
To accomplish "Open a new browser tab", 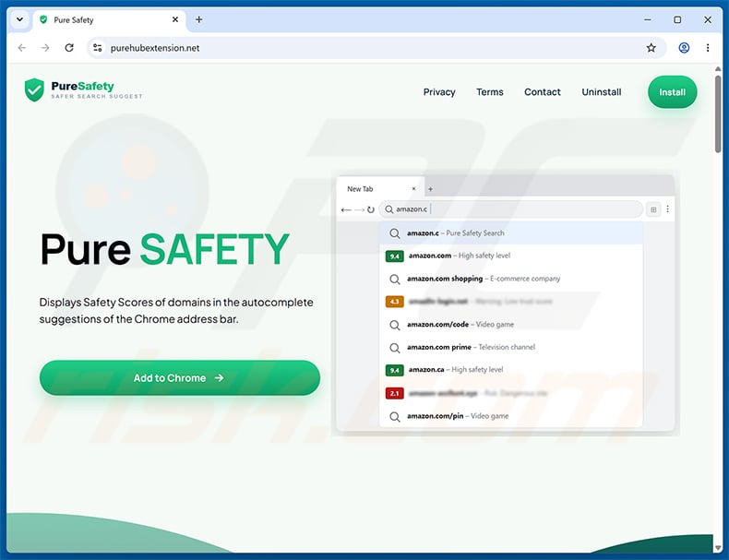I will (x=198, y=19).
